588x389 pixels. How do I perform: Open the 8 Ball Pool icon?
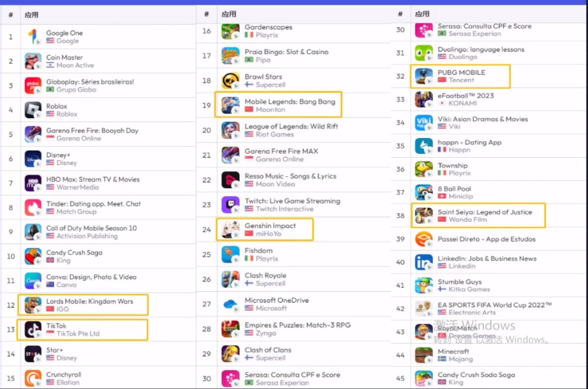tap(424, 193)
